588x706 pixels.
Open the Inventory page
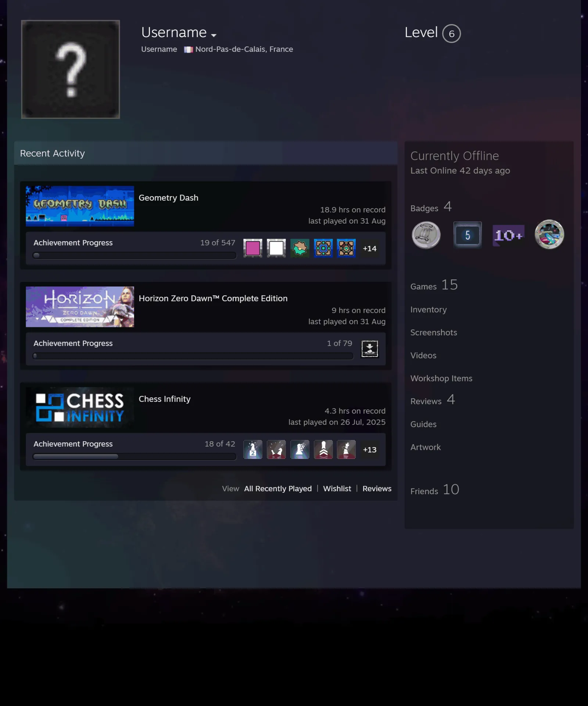pyautogui.click(x=429, y=310)
